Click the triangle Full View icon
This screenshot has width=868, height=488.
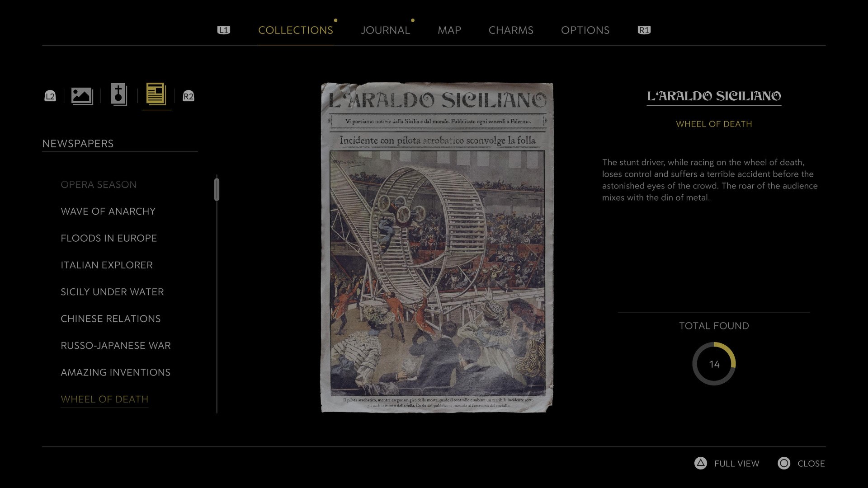point(700,463)
